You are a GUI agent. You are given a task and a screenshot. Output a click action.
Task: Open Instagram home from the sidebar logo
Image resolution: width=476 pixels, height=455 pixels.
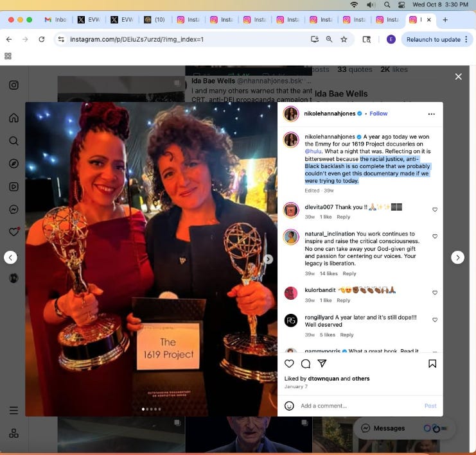click(13, 85)
